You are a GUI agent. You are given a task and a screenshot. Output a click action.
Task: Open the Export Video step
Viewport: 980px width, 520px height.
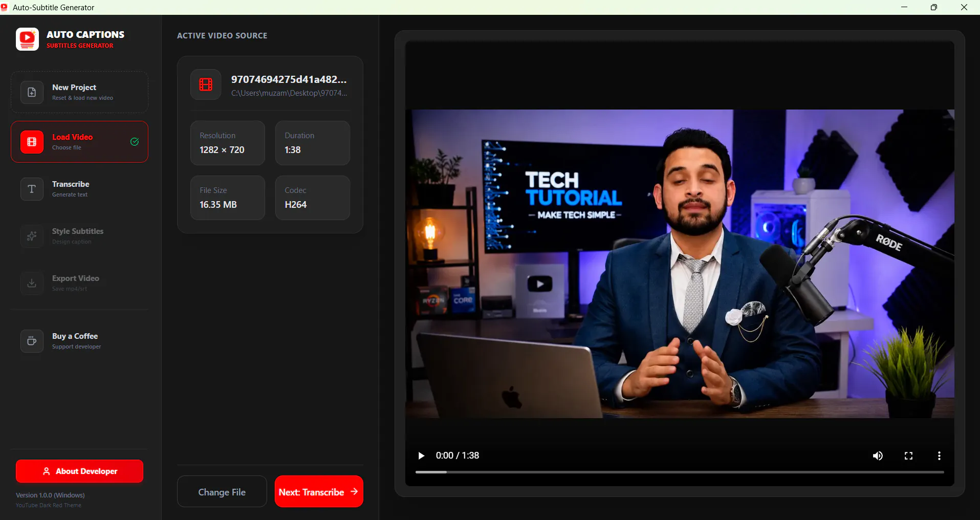click(x=79, y=283)
